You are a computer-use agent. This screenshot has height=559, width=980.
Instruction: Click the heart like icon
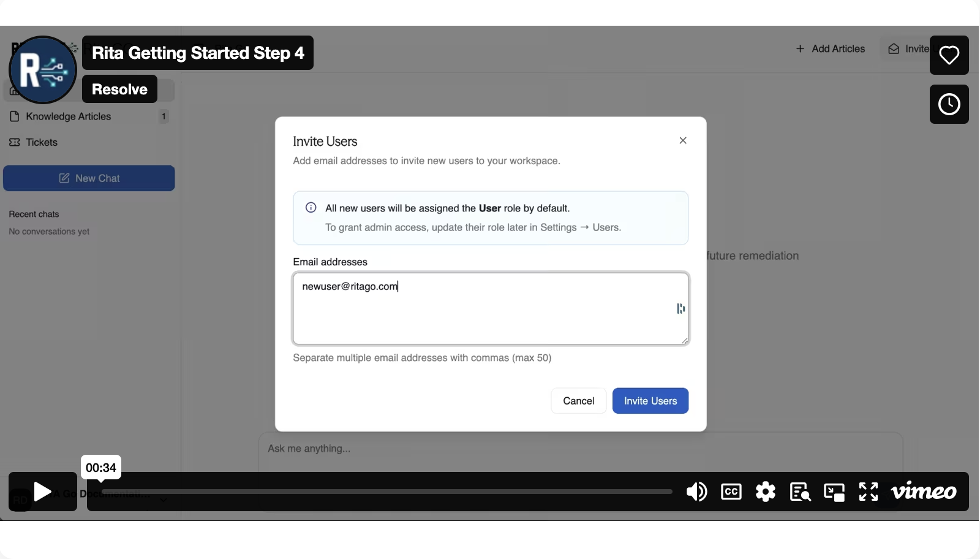point(949,55)
